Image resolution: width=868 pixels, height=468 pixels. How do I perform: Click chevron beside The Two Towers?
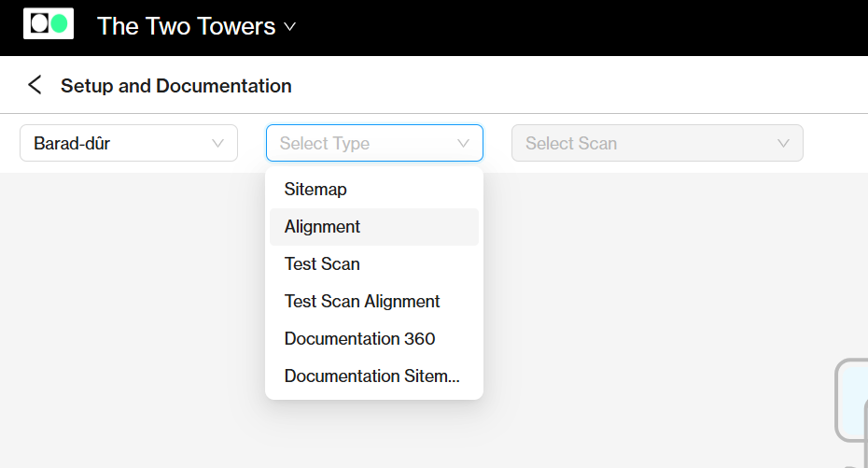coord(289,26)
